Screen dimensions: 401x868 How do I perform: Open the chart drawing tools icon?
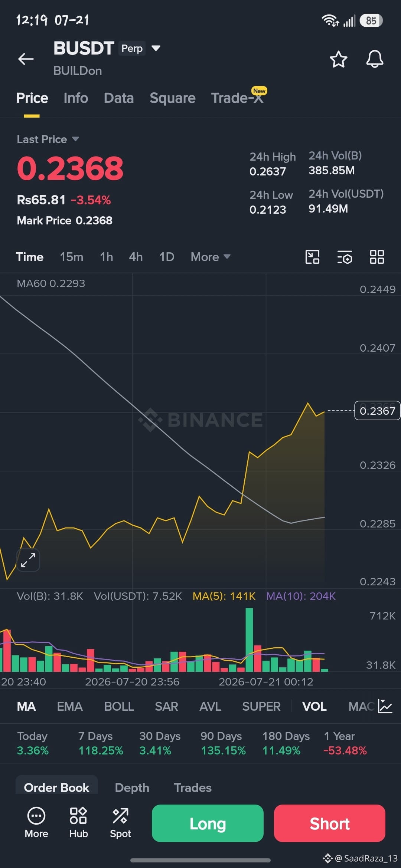[x=312, y=257]
